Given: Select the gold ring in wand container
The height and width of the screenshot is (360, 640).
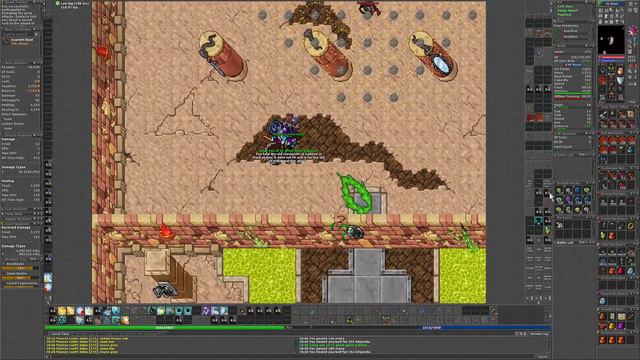Looking at the screenshot, I should [630, 226].
